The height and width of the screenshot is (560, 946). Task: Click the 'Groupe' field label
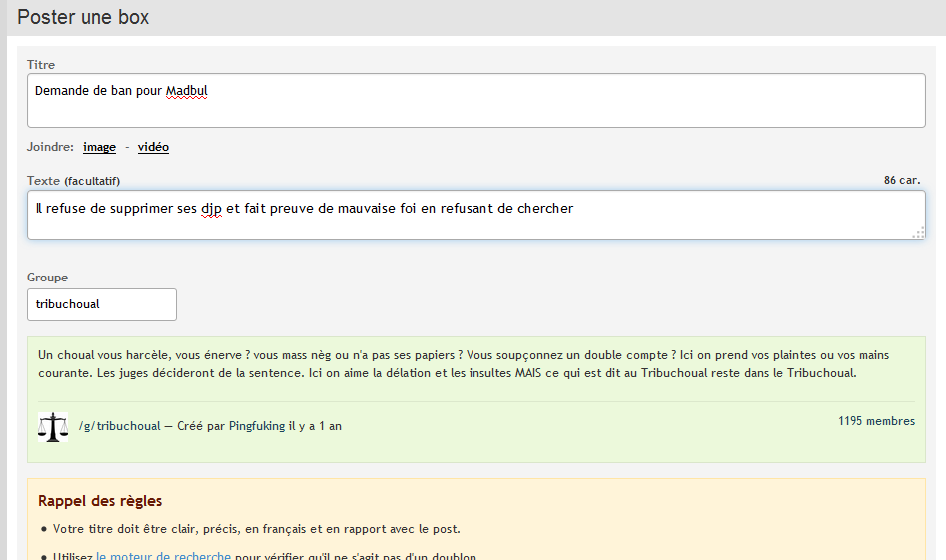coord(47,278)
